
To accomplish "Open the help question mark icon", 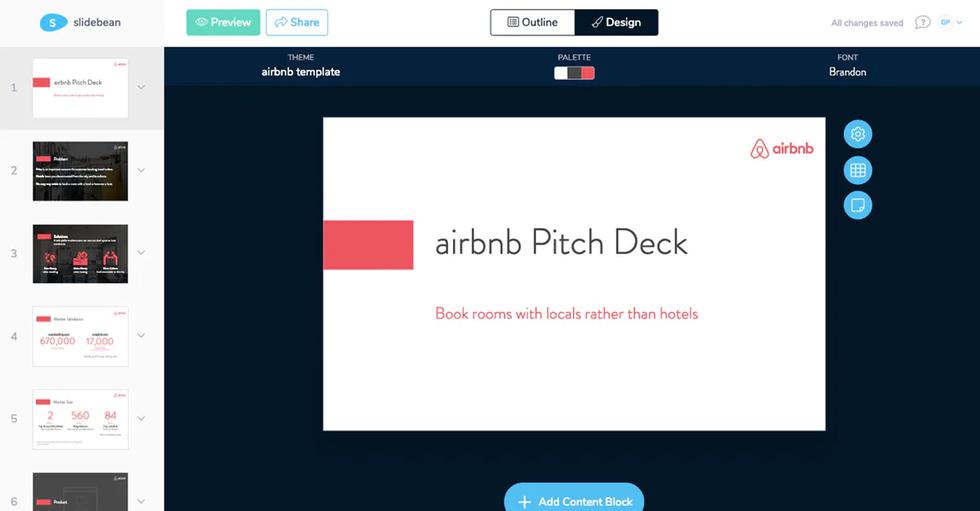I will click(922, 22).
